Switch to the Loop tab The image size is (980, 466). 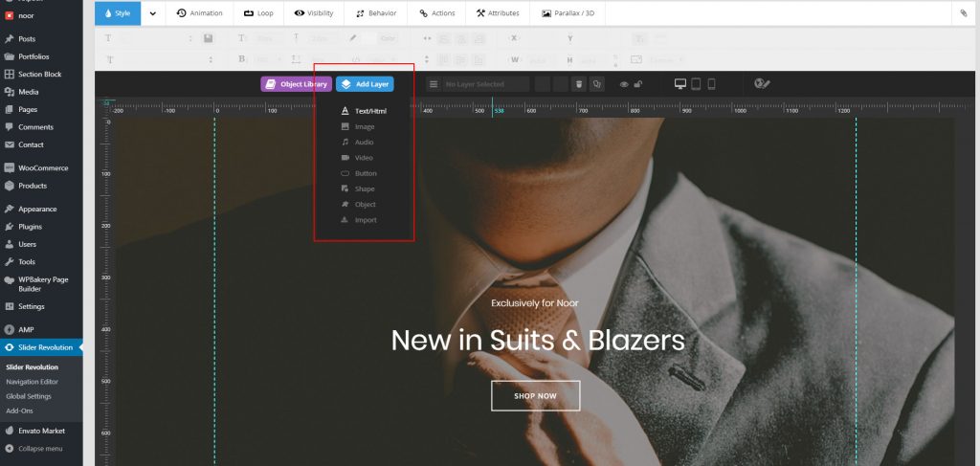click(258, 13)
